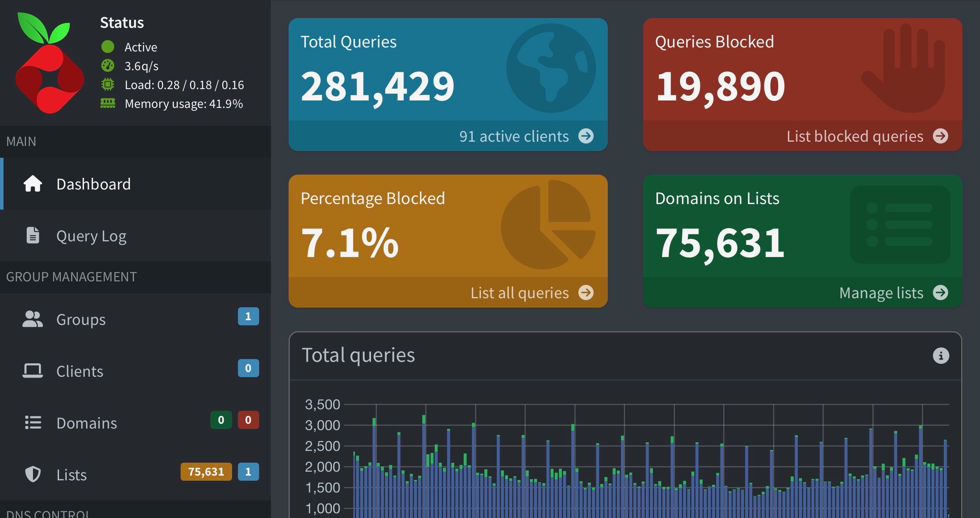Click the memory usage indicator

(108, 104)
